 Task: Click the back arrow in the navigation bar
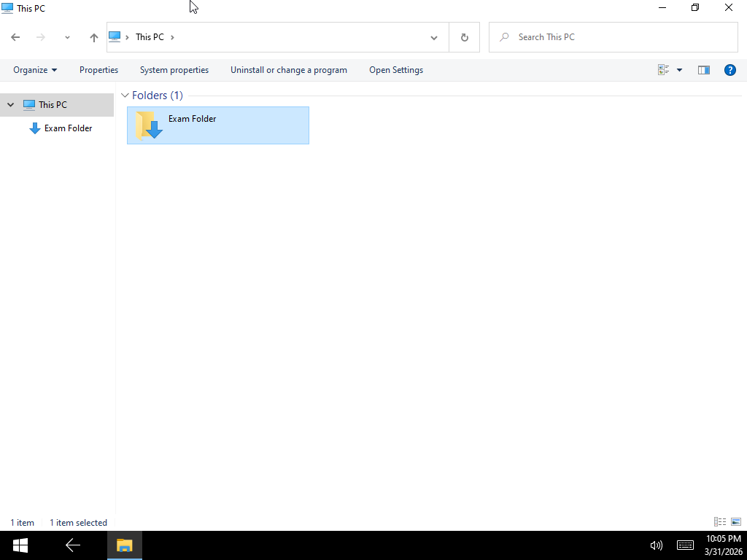click(x=15, y=36)
